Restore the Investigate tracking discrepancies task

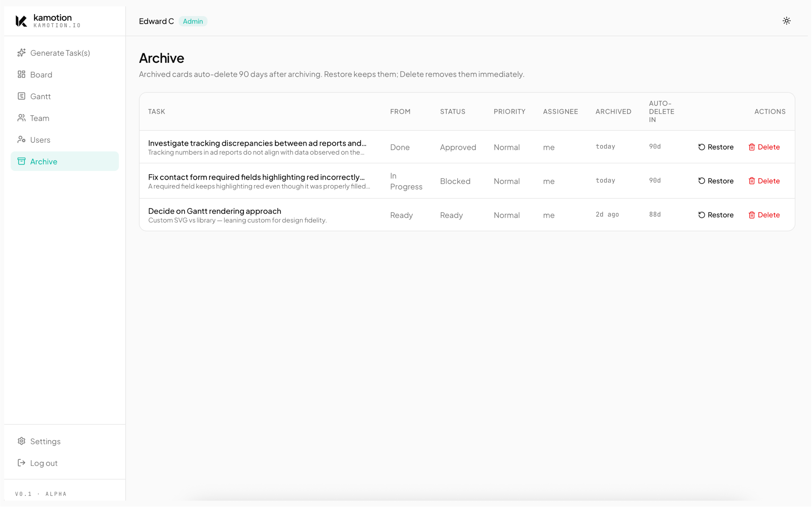pos(716,147)
